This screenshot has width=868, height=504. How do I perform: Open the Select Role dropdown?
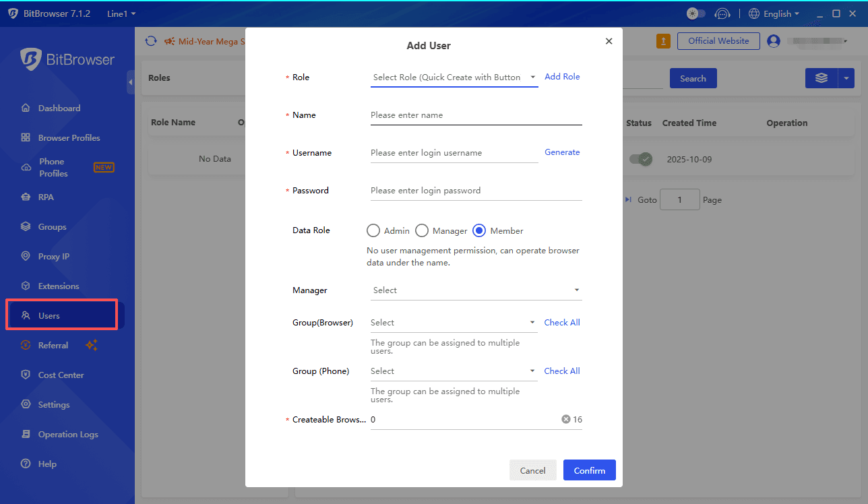[454, 77]
